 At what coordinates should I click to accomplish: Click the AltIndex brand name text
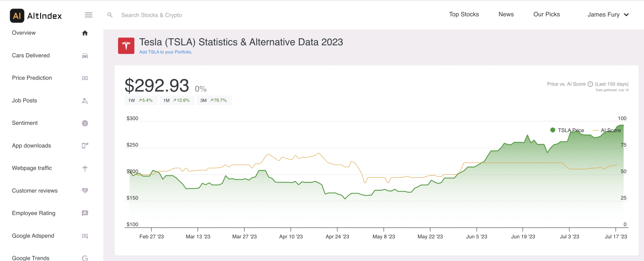click(x=45, y=16)
